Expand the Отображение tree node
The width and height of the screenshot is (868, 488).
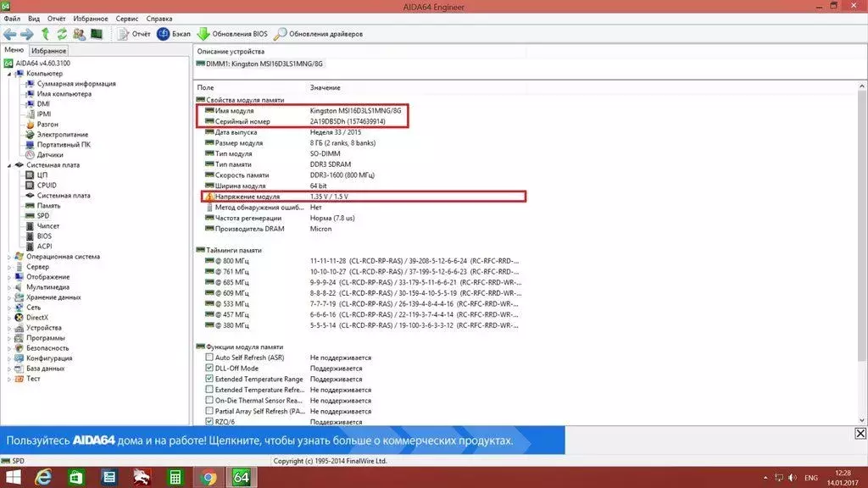coord(8,277)
